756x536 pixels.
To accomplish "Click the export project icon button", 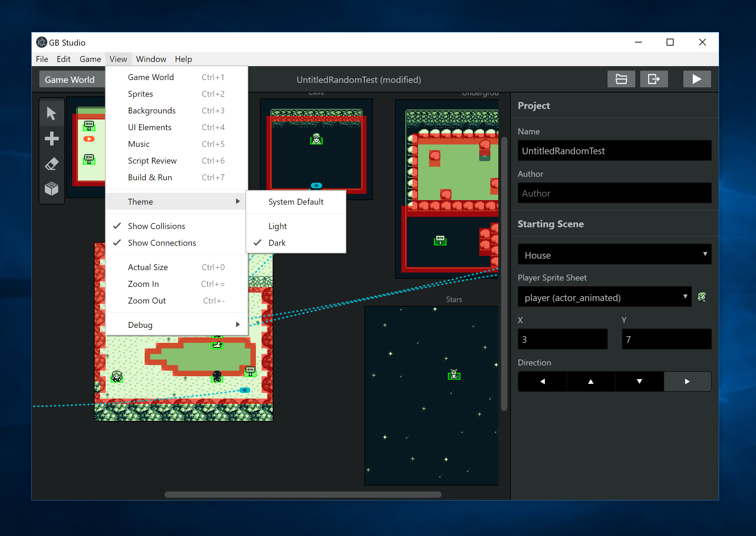I will coord(654,79).
